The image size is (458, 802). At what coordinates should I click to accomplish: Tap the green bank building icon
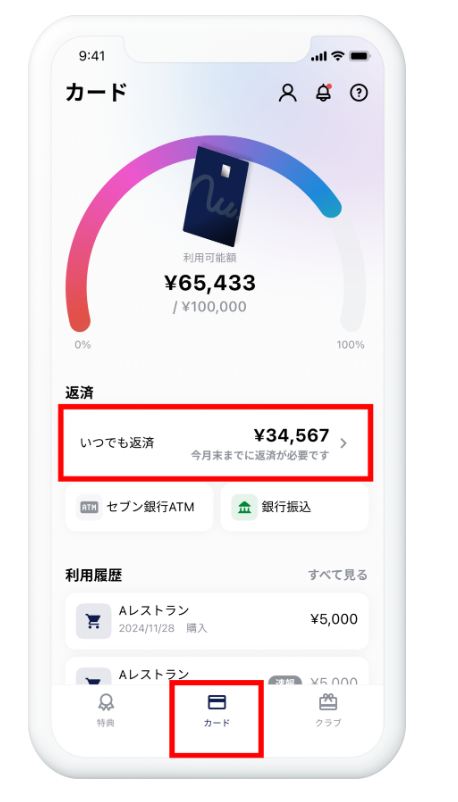coord(245,507)
